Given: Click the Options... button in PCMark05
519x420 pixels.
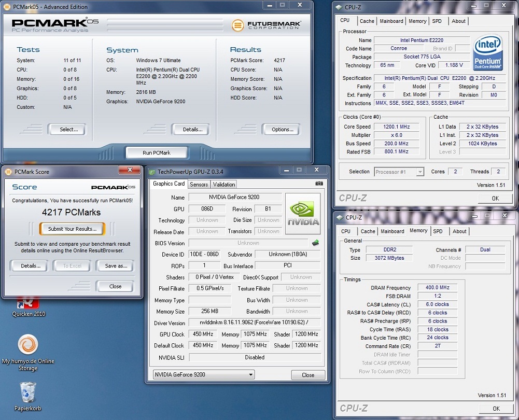Looking at the screenshot, I should (280, 130).
